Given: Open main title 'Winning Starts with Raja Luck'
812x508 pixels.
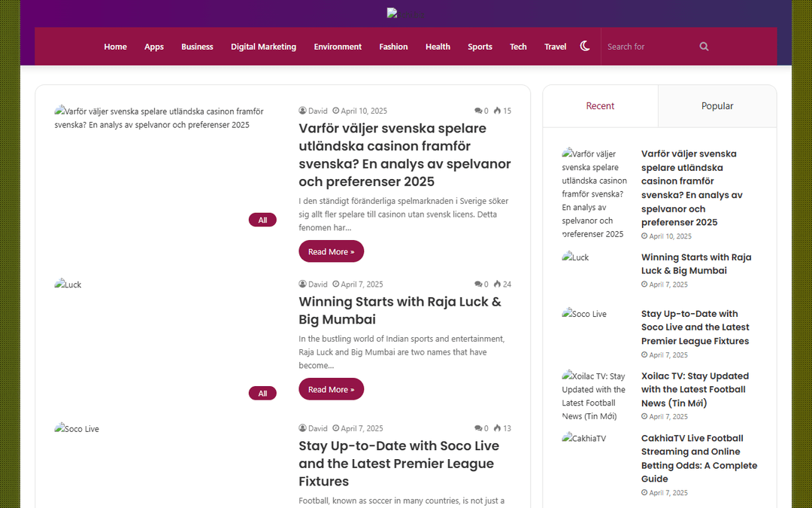Looking at the screenshot, I should pos(400,310).
